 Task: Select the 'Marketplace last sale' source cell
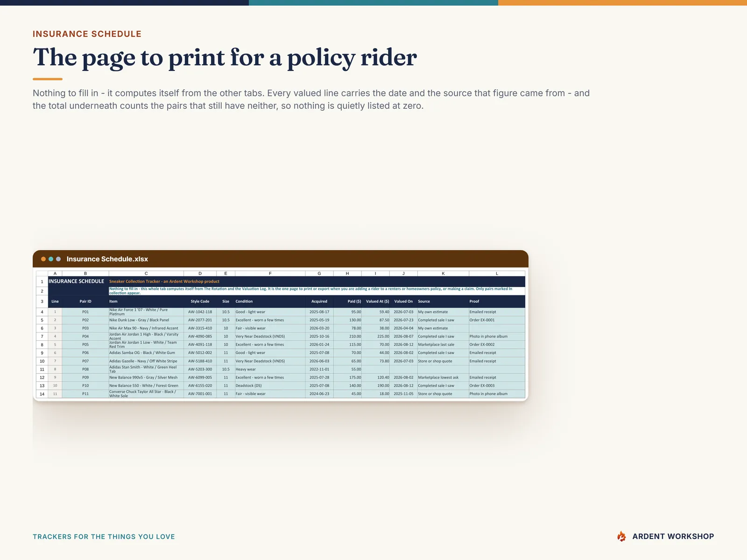pos(443,345)
